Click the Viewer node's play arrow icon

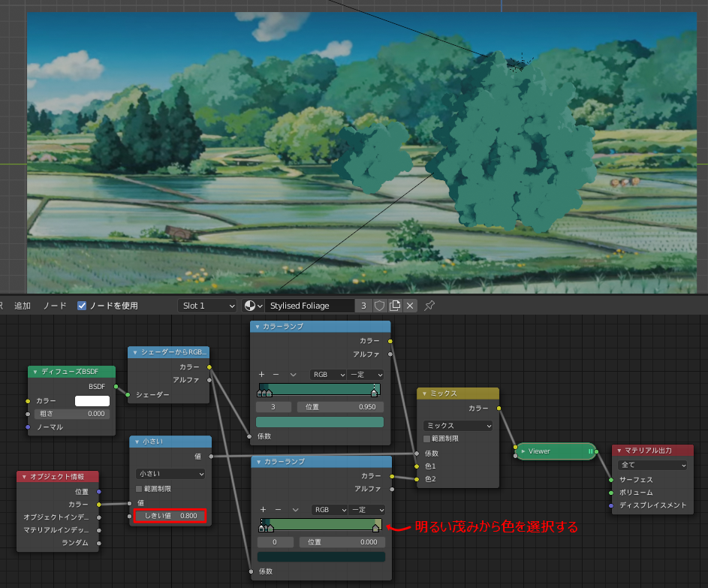523,451
